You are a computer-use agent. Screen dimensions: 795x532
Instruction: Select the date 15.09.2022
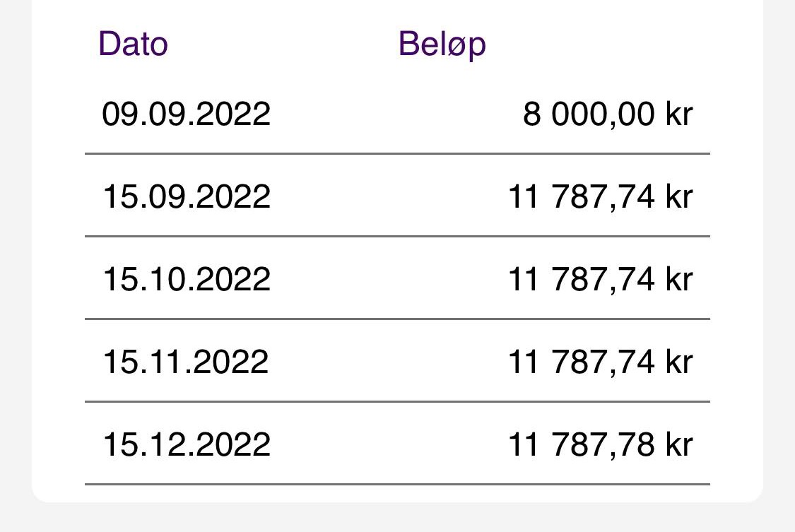pos(186,196)
